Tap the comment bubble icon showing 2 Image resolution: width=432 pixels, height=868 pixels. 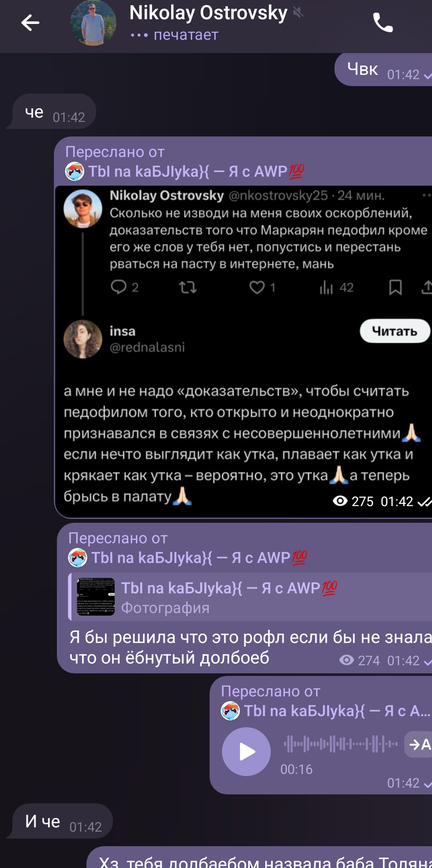coord(118,287)
